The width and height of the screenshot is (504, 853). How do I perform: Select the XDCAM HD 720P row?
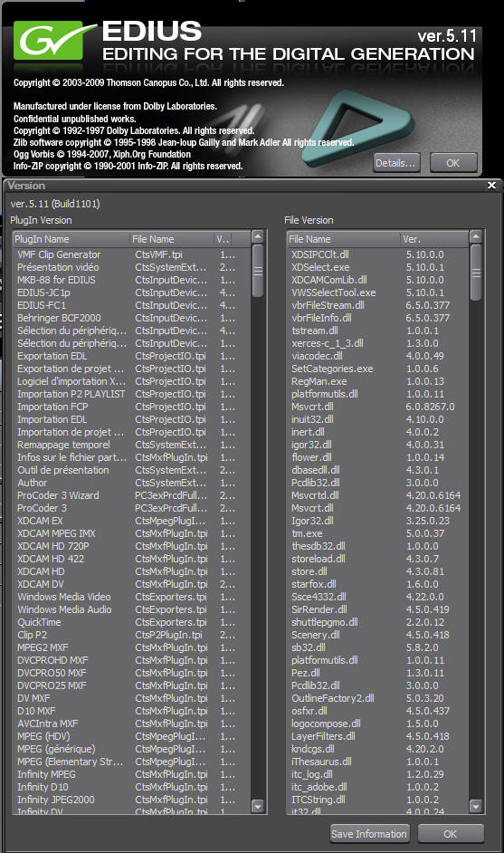pos(131,546)
